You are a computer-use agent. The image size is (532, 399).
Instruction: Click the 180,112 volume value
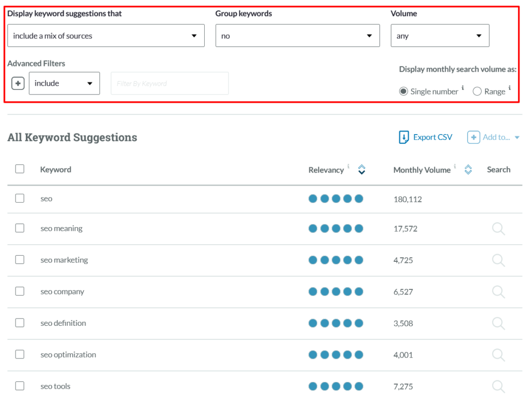pos(408,199)
